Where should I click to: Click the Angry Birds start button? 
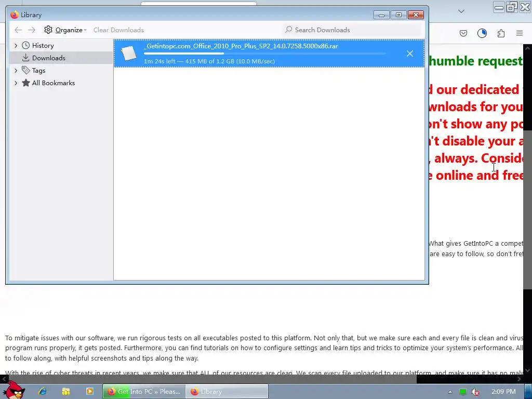coord(14,390)
